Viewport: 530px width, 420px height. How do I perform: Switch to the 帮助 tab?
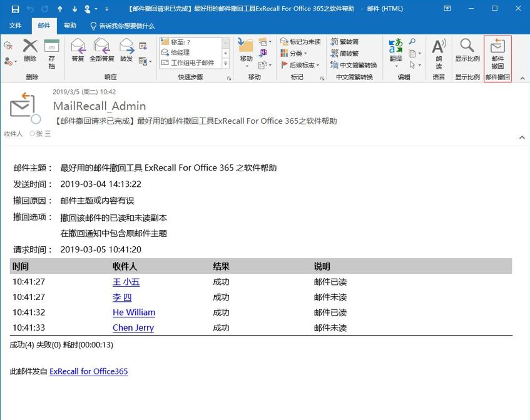pyautogui.click(x=70, y=26)
